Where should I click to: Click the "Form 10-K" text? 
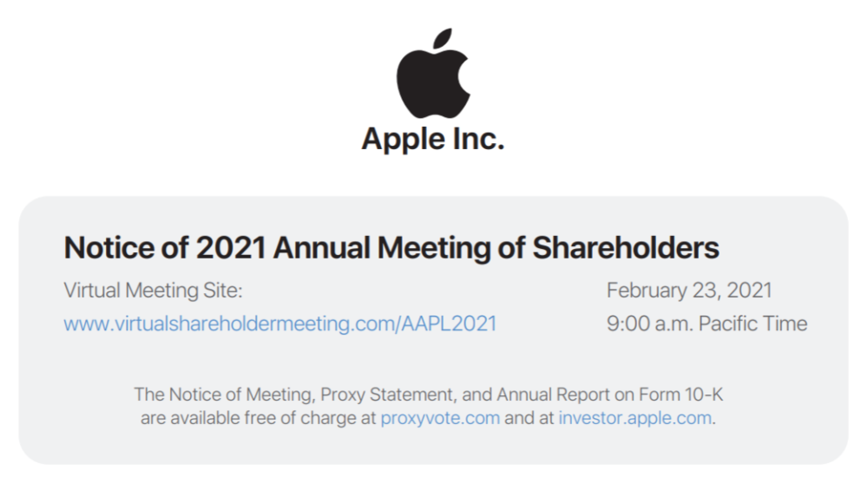pyautogui.click(x=681, y=395)
